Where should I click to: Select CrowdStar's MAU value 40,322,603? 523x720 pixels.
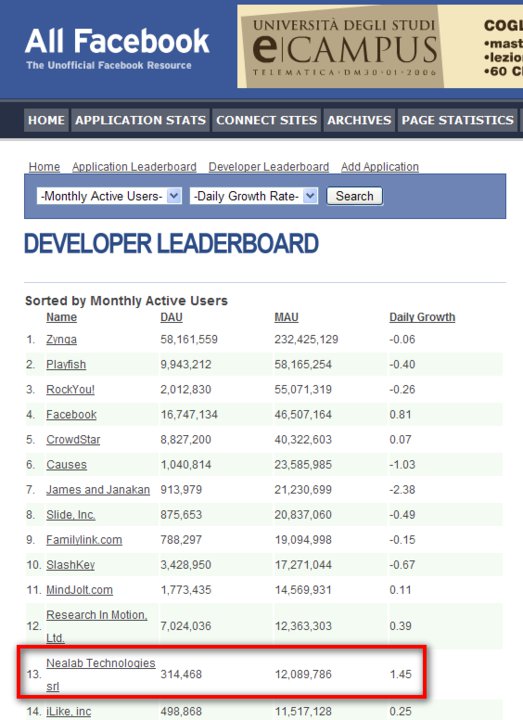[x=303, y=440]
